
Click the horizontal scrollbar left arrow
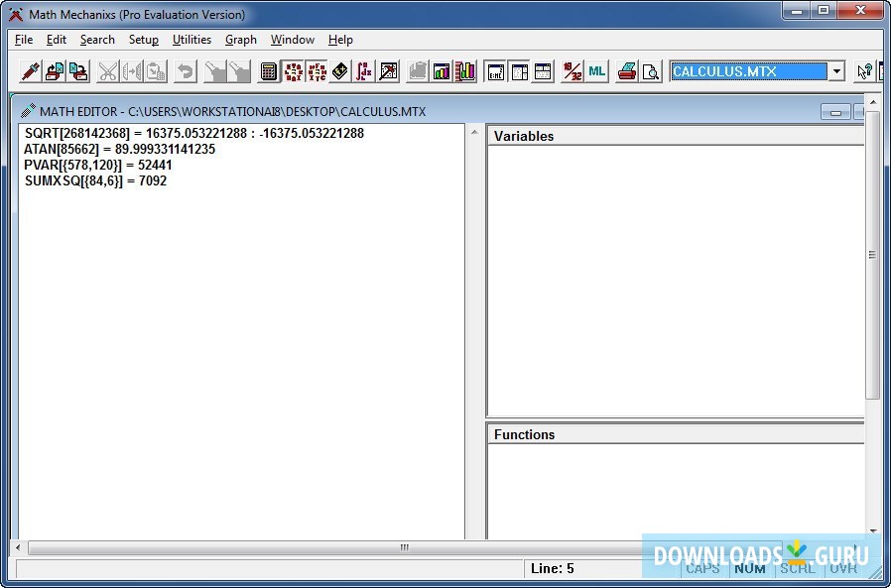tap(18, 548)
